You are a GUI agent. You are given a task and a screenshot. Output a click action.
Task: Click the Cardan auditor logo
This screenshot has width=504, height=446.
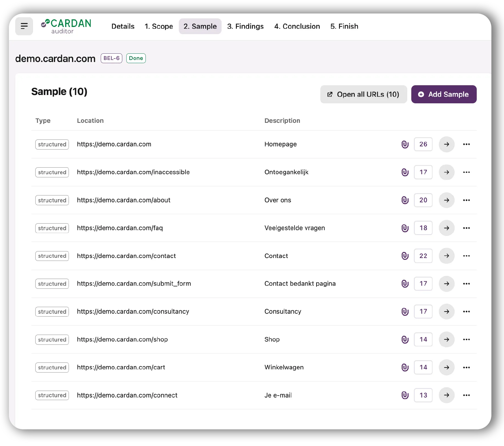coord(66,26)
